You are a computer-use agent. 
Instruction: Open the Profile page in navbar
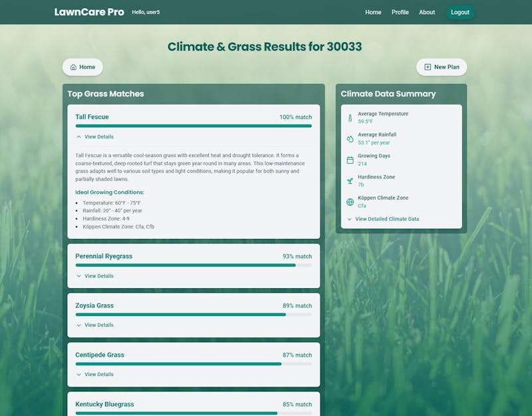(x=400, y=12)
